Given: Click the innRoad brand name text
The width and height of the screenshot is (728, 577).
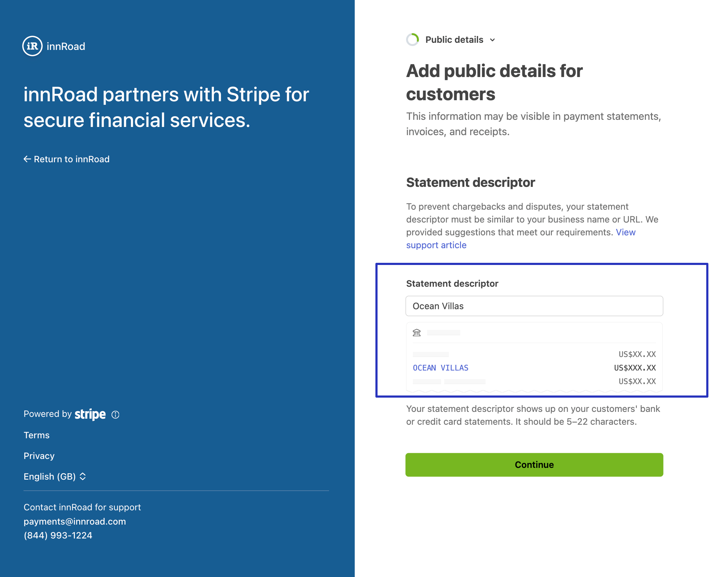Looking at the screenshot, I should tap(66, 46).
